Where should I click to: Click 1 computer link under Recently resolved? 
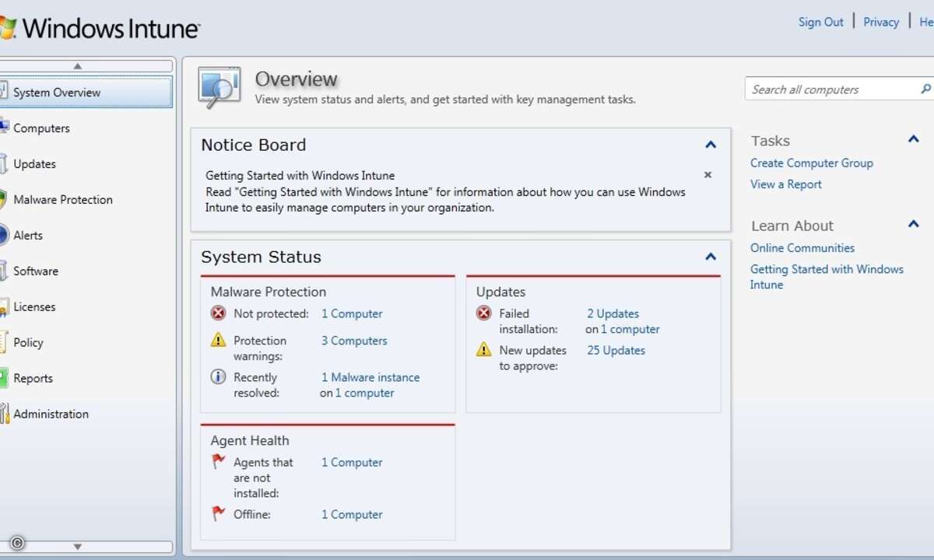pos(365,393)
